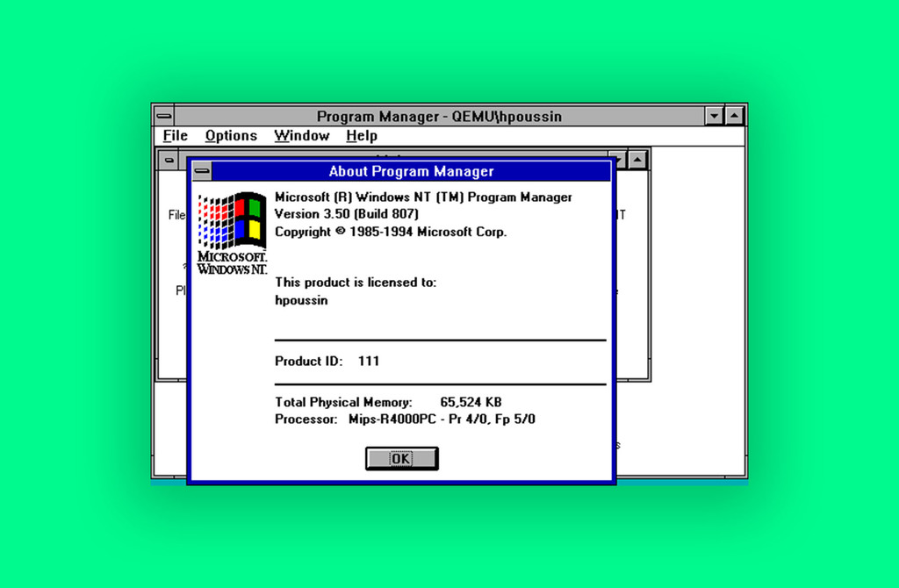Open the Options menu
899x588 pixels.
[231, 136]
